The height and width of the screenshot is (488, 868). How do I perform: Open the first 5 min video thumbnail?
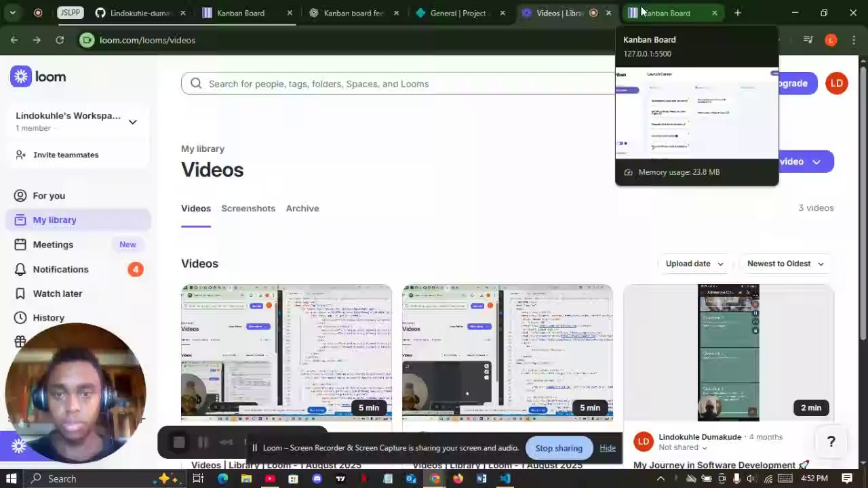(286, 352)
